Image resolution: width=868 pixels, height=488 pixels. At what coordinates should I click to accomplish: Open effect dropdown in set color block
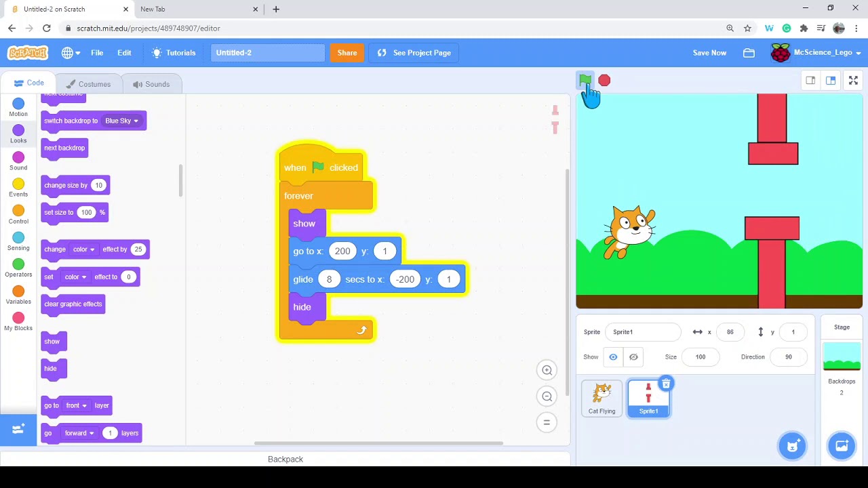coord(75,277)
